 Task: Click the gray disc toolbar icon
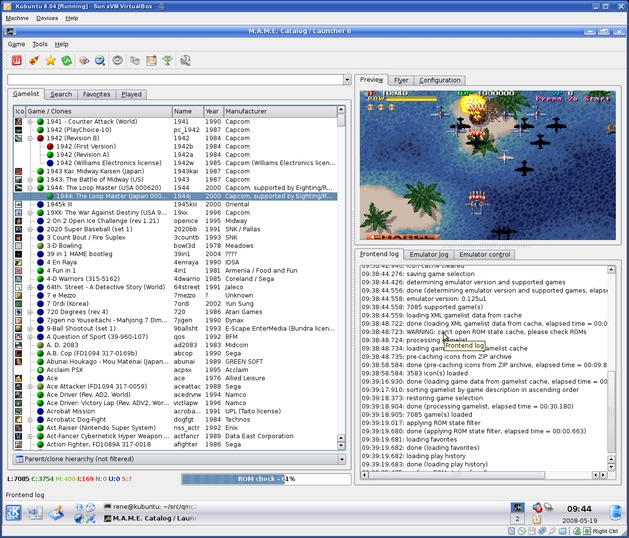click(117, 61)
